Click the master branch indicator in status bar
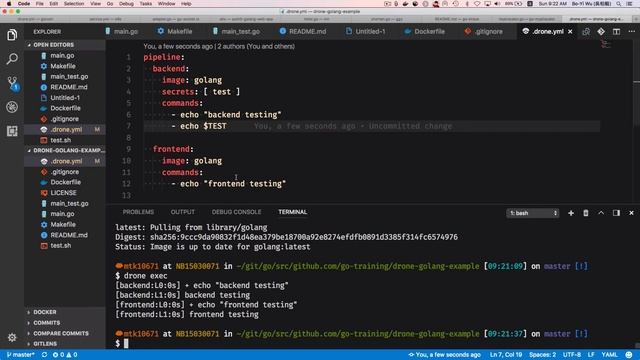 pyautogui.click(x=20, y=355)
